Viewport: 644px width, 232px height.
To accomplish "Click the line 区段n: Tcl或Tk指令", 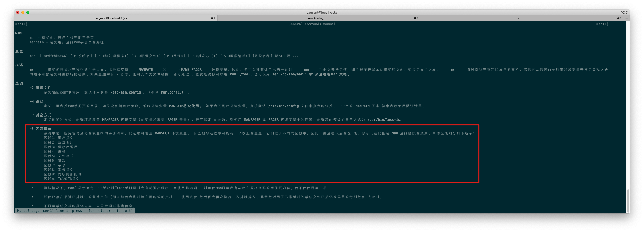I will click(62, 179).
